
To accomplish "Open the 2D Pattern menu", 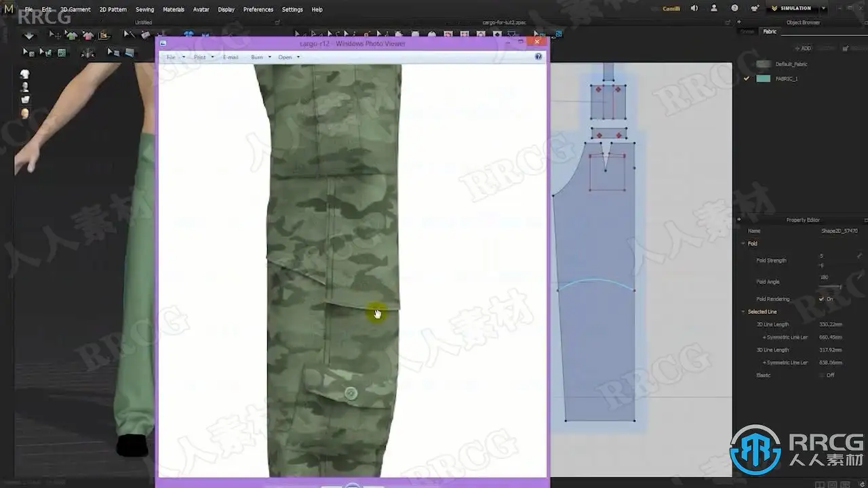I will pos(113,9).
